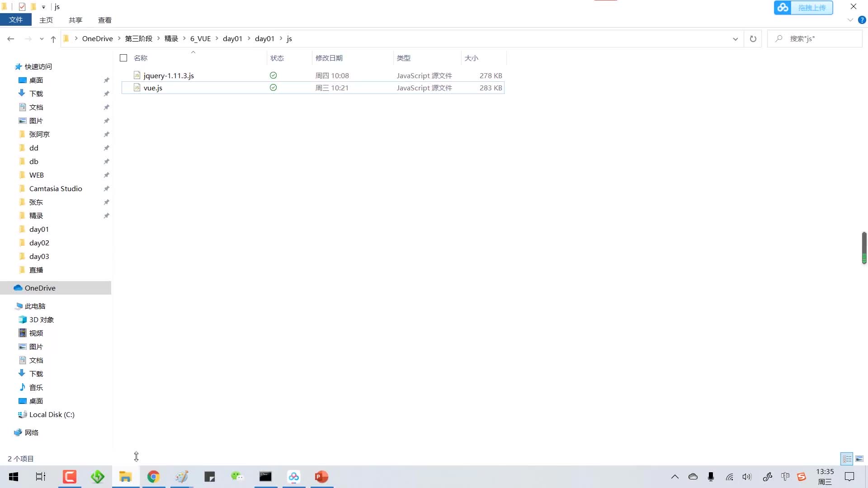
Task: Sort by 修改日期 column header
Action: coord(329,58)
